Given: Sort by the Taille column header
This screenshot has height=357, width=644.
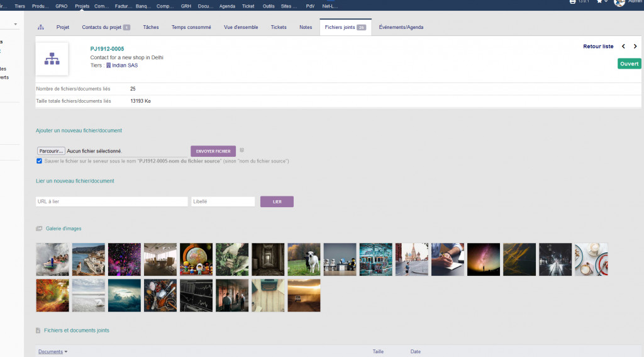Looking at the screenshot, I should pos(378,352).
